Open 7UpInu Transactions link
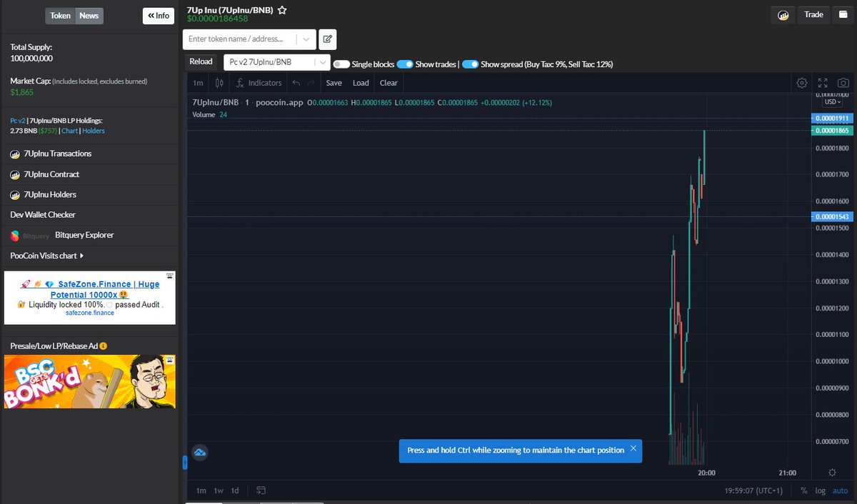Screen dimensions: 857x504 58,154
